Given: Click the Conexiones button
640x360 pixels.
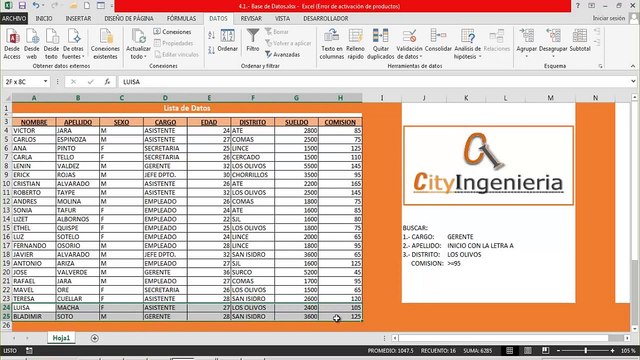Looking at the screenshot, I should [172, 32].
